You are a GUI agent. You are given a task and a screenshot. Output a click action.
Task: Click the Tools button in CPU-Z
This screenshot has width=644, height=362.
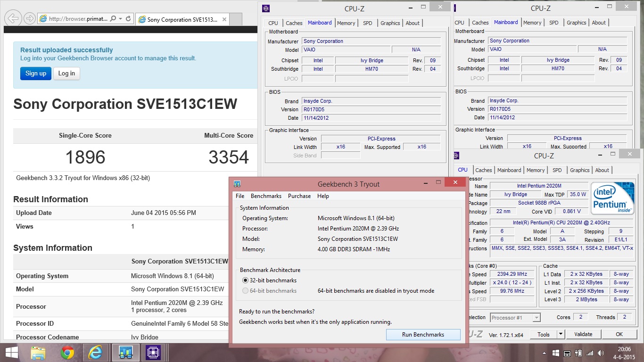tap(544, 334)
